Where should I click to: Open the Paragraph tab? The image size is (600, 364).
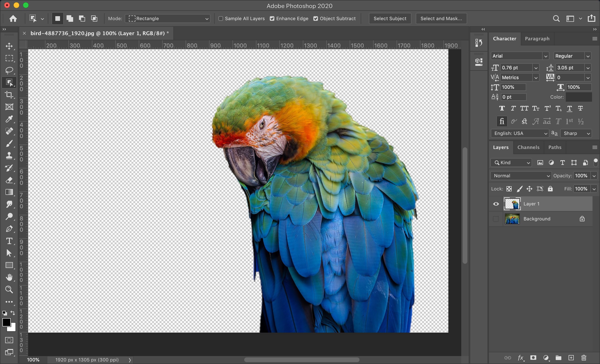537,39
